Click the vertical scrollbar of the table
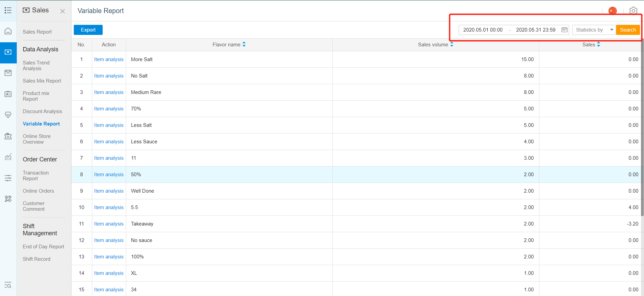The image size is (644, 296). click(x=642, y=128)
